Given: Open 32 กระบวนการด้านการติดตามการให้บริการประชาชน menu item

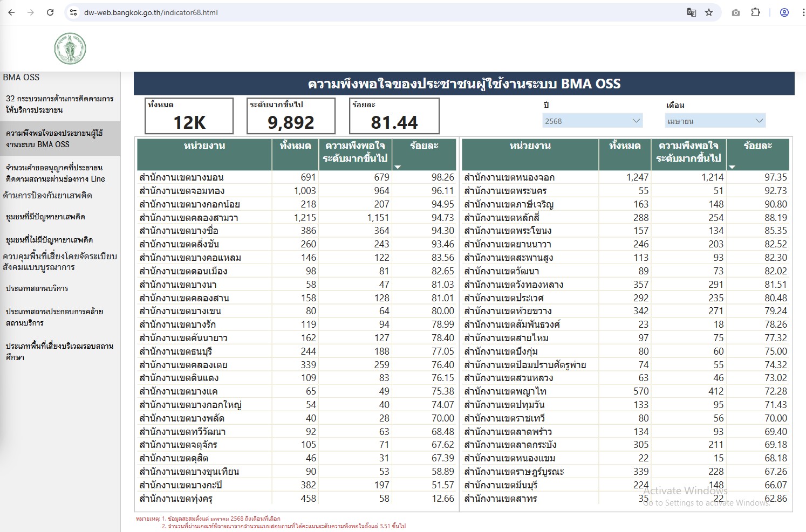Looking at the screenshot, I should [x=60, y=104].
